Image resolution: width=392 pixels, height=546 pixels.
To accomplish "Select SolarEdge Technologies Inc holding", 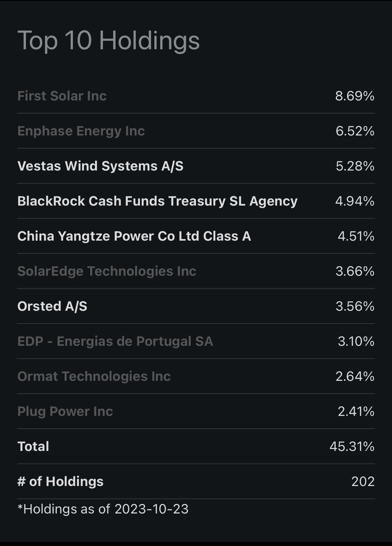I will (x=107, y=271).
